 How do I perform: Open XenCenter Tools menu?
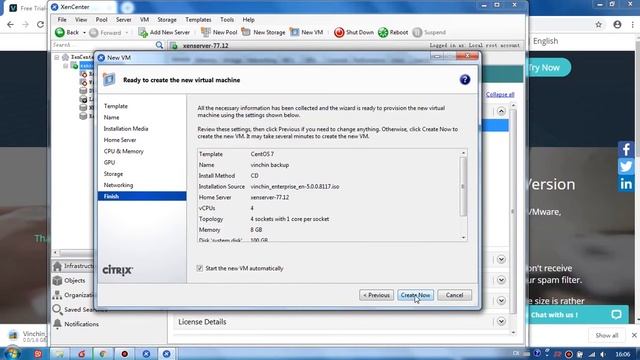point(227,20)
